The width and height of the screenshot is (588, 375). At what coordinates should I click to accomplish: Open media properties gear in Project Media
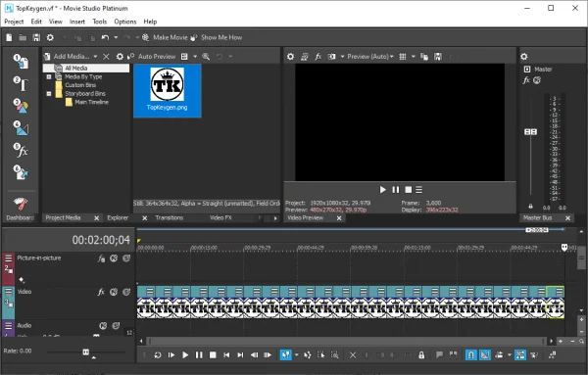point(120,57)
